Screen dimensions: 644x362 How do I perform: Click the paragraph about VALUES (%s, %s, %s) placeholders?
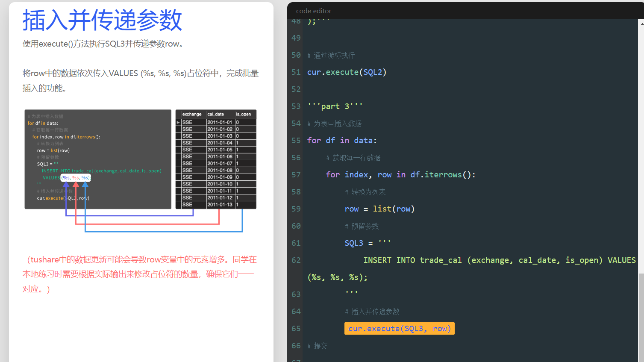click(141, 80)
